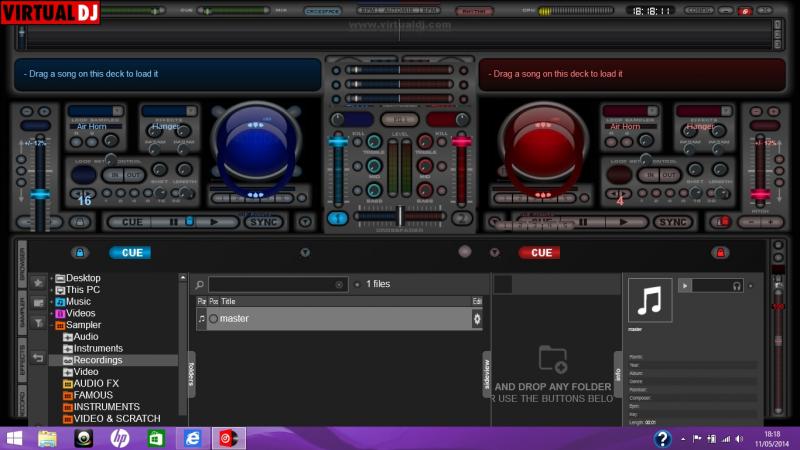
Task: Pause the right deck
Action: [583, 222]
